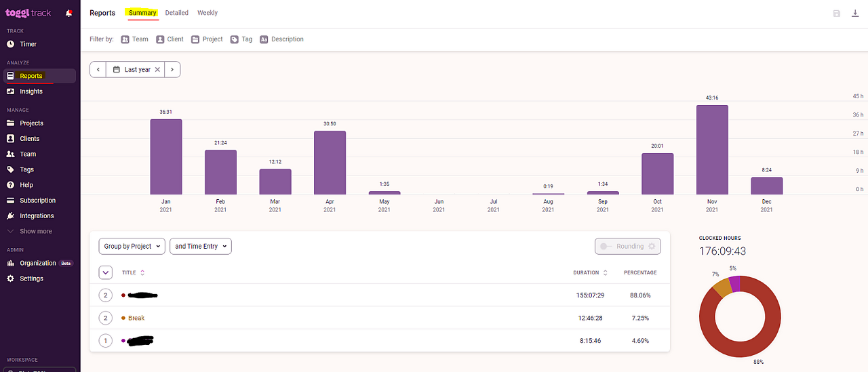Viewport: 868px width, 372px height.
Task: Expand the Break project row
Action: pyautogui.click(x=105, y=318)
